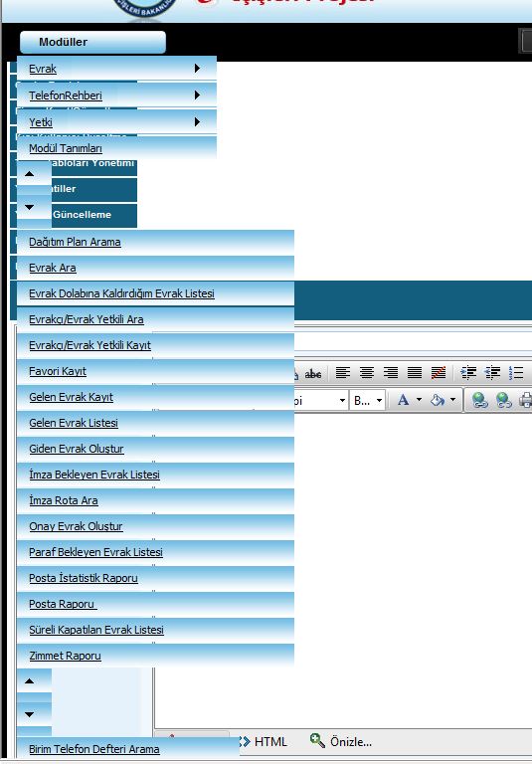532x764 pixels.
Task: Open the Modüller menu button
Action: tap(92, 43)
